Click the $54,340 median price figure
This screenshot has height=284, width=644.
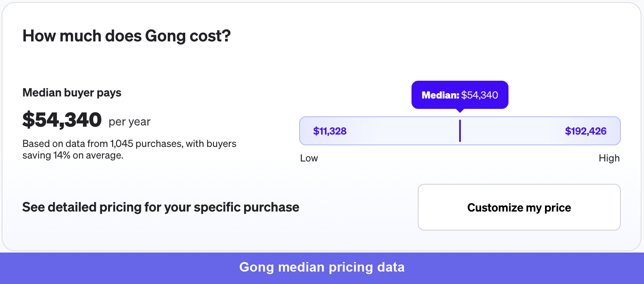[x=61, y=120]
